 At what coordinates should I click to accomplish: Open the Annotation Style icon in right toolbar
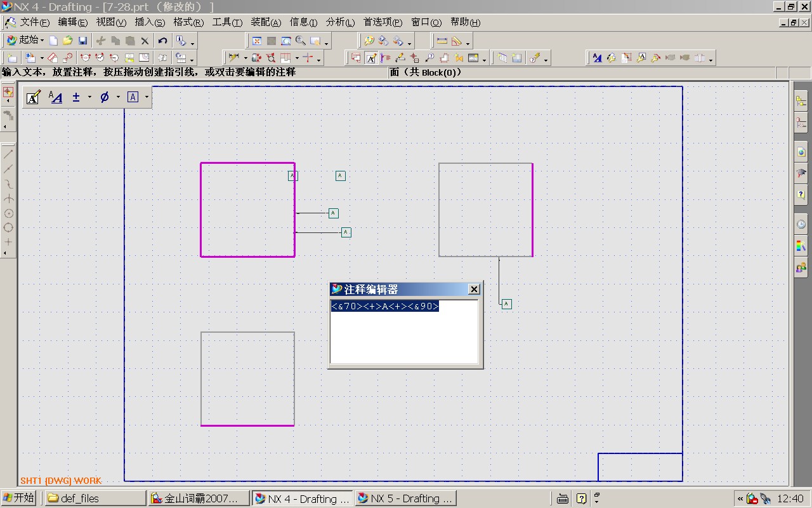(597, 58)
